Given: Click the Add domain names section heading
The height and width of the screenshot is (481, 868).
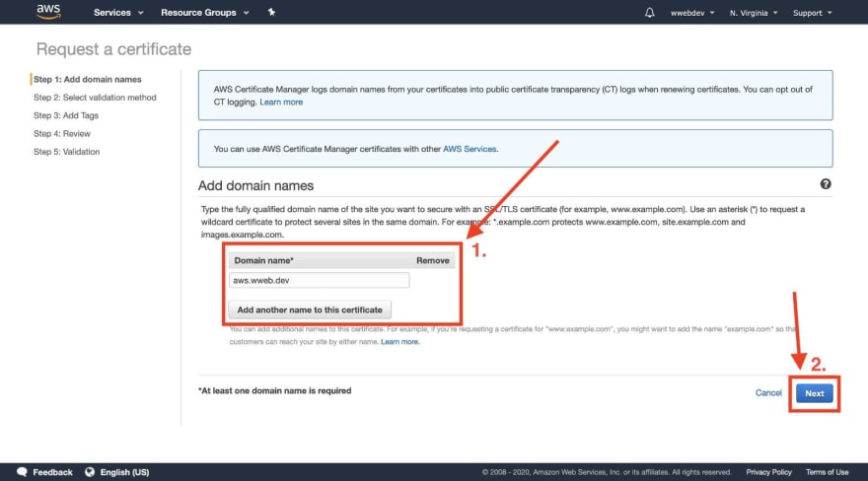Looking at the screenshot, I should (255, 185).
